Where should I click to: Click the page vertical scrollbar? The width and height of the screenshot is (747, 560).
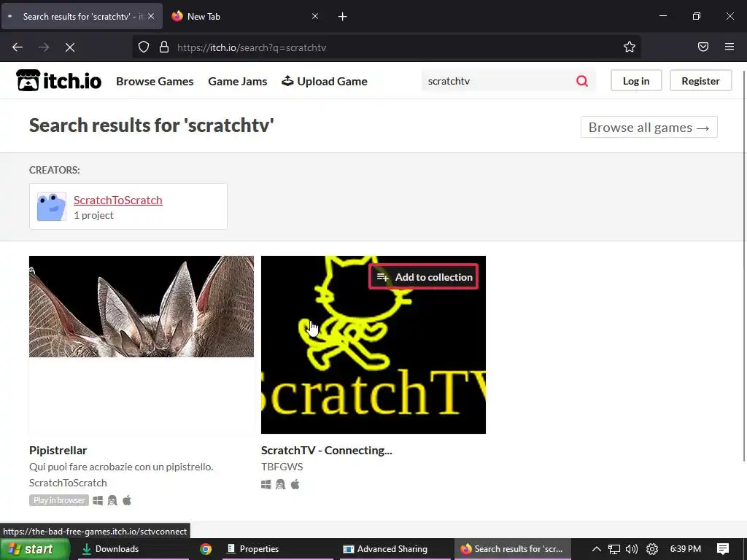click(744, 265)
